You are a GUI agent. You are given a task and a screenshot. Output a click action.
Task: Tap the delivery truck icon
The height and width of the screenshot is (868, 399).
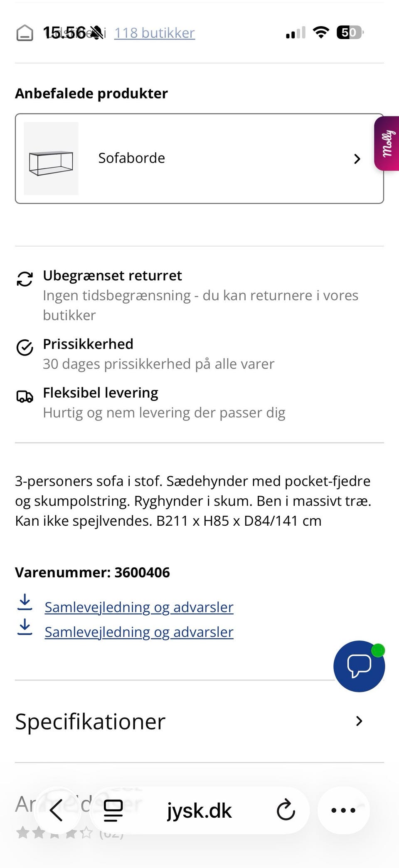tap(25, 397)
